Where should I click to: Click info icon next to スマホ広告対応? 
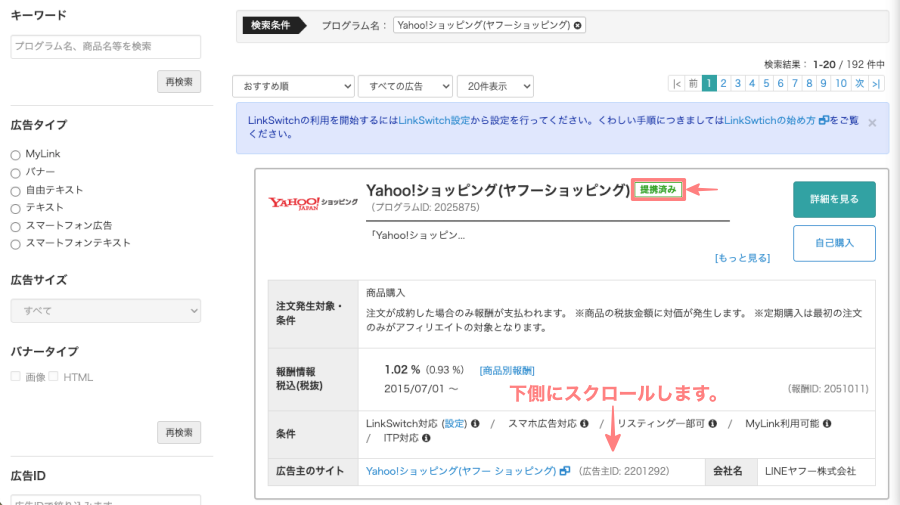pos(584,424)
